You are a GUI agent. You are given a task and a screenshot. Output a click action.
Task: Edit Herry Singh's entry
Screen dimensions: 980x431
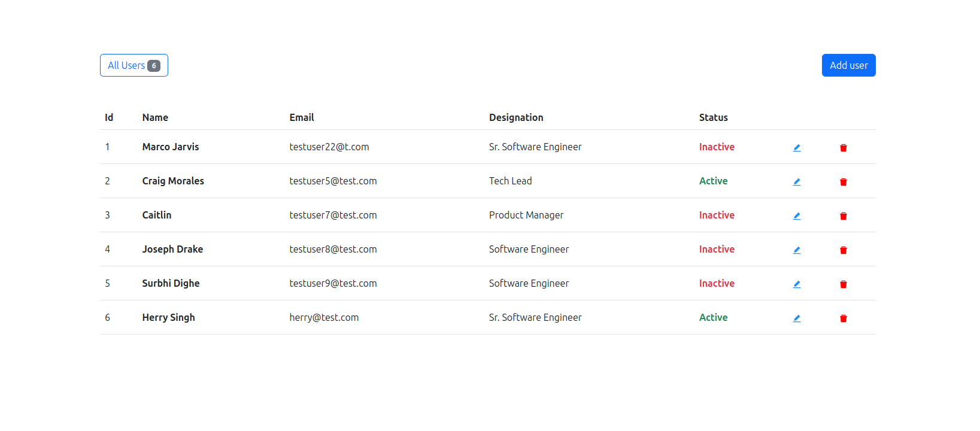tap(797, 318)
